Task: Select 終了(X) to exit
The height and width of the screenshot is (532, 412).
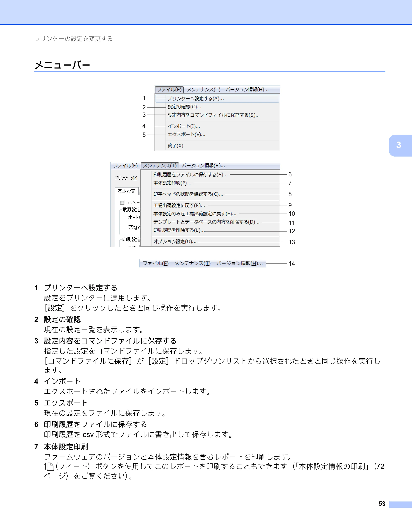Action: coord(175,146)
